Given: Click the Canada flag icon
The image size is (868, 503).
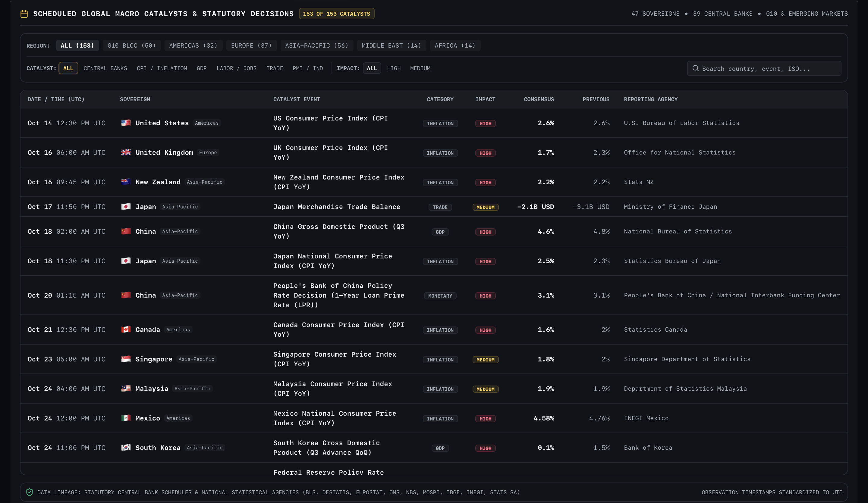Looking at the screenshot, I should tap(126, 330).
